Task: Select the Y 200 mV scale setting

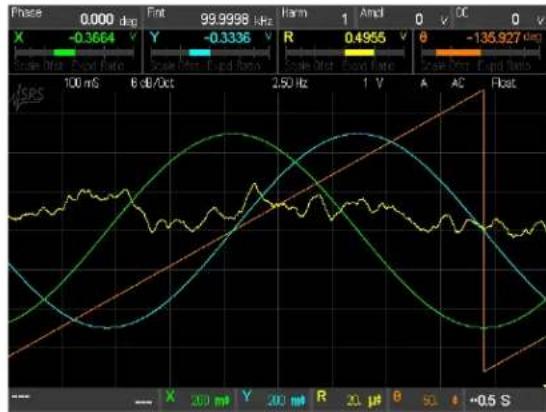Action: pos(274,399)
